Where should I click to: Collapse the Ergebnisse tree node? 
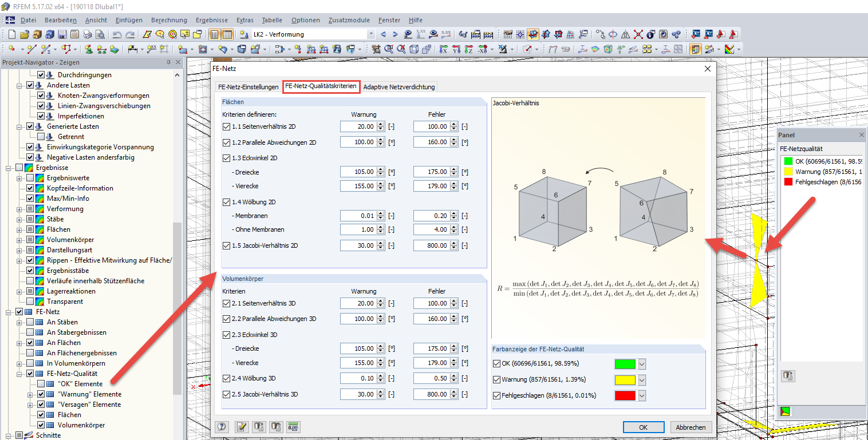click(10, 168)
